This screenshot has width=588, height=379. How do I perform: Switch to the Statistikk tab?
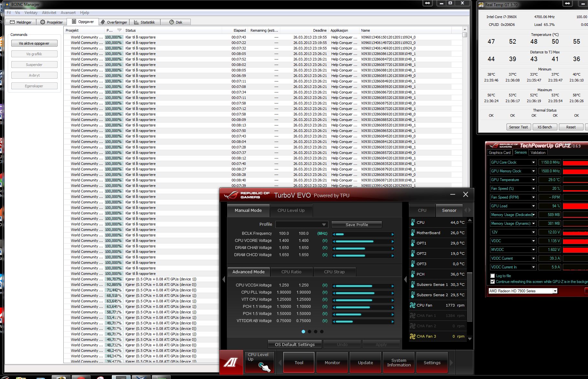144,22
